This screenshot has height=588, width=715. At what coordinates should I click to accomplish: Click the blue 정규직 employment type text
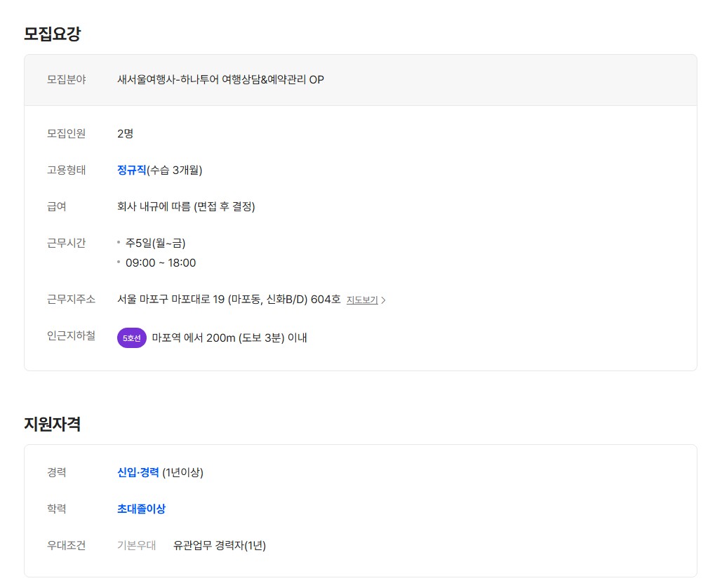tap(131, 170)
